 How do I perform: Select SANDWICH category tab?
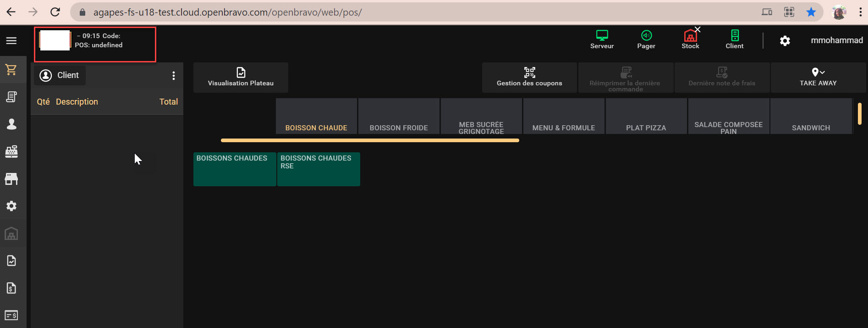(811, 116)
